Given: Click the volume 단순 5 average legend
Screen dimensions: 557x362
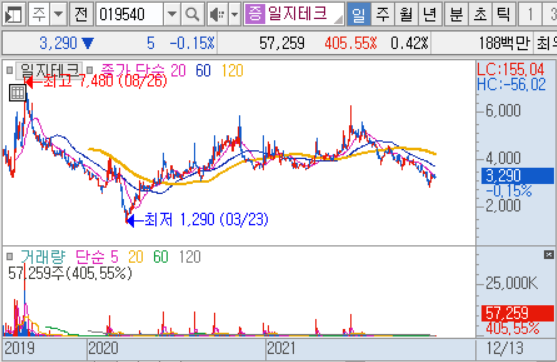Looking at the screenshot, I should [x=97, y=256].
